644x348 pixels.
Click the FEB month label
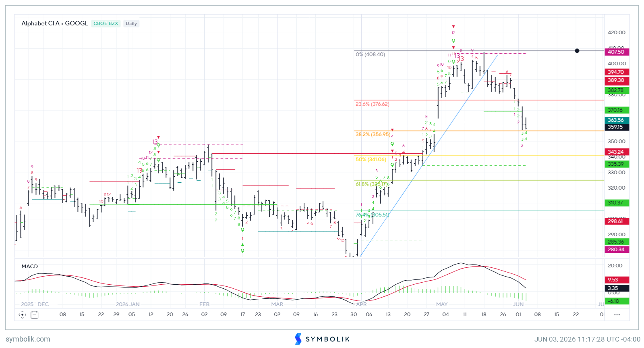205,304
